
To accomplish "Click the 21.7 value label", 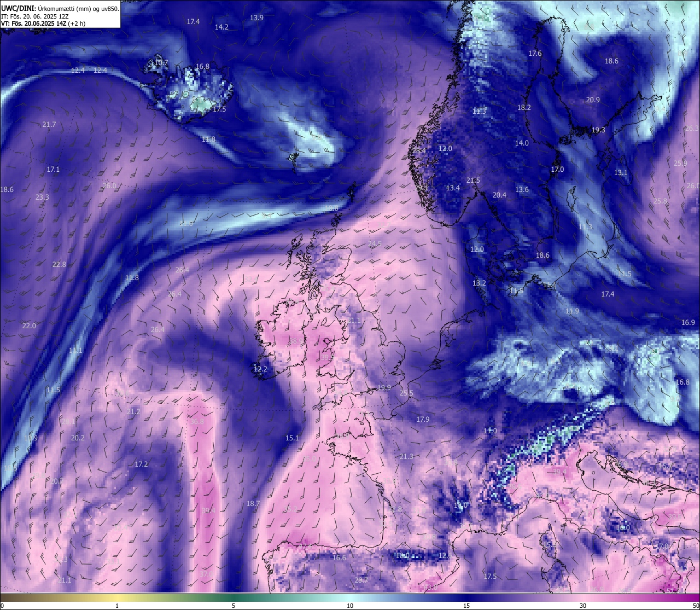I will pos(49,125).
